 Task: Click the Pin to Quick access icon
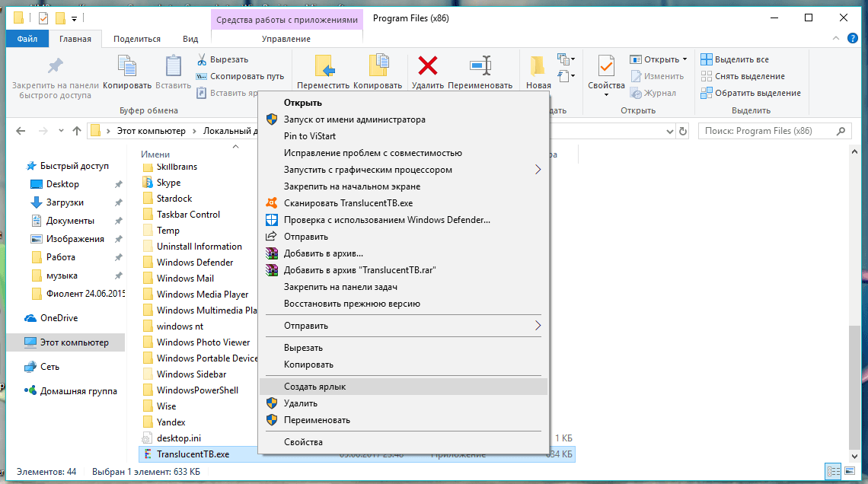56,65
